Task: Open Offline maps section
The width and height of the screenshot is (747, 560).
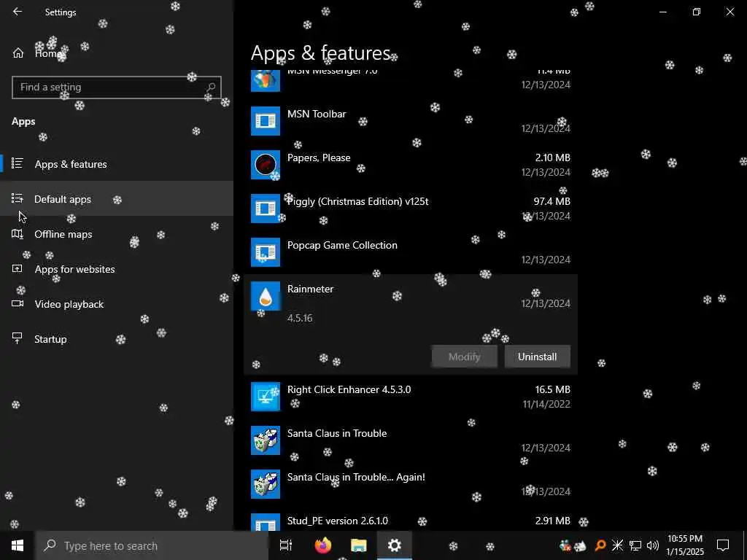Action: 117,234
